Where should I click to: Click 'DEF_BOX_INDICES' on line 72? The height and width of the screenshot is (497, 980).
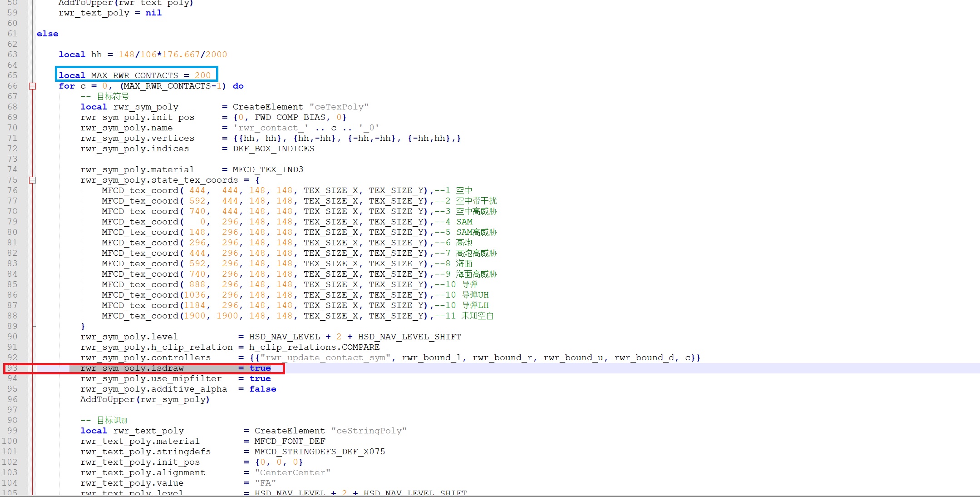pyautogui.click(x=273, y=149)
